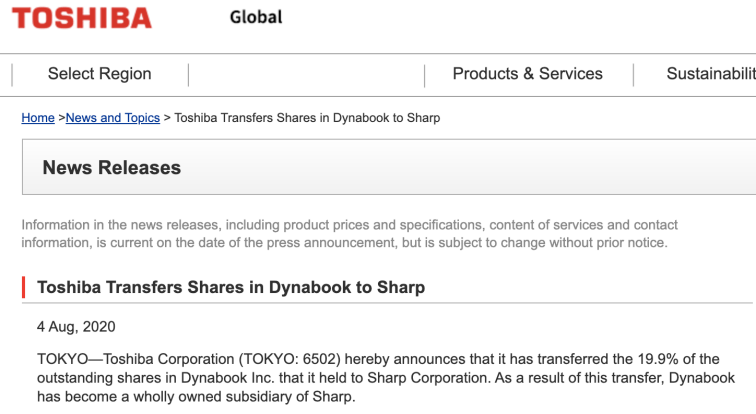Click the TOKYO: 6502 ticker text
Image resolution: width=756 pixels, height=414 pixels.
(290, 359)
